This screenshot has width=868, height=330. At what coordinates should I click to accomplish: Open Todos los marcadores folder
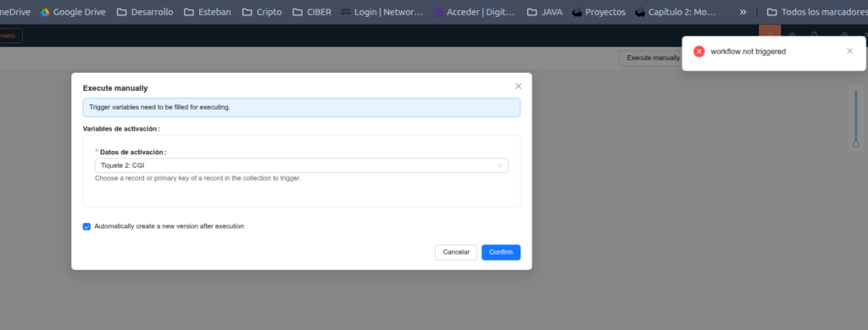tap(817, 12)
